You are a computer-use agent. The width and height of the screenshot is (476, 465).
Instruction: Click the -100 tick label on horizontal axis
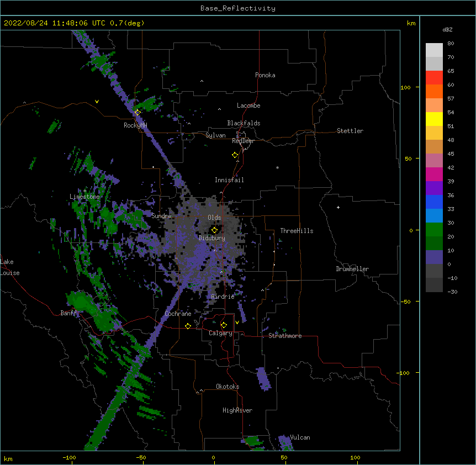69,457
